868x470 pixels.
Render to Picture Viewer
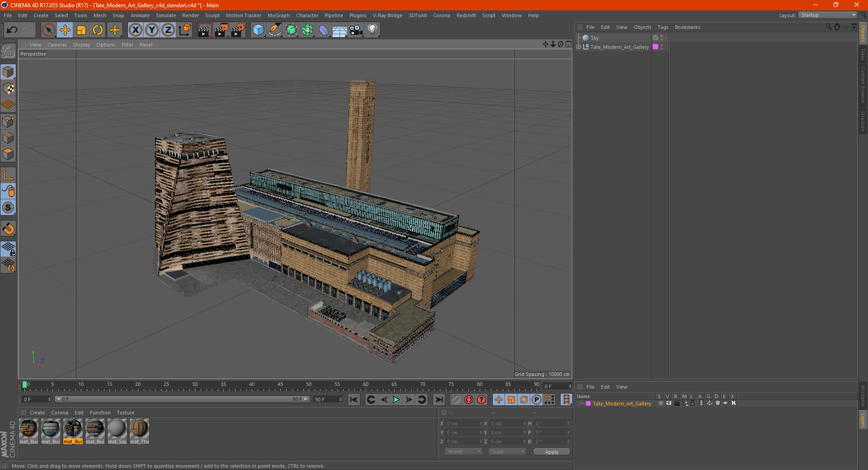(221, 30)
